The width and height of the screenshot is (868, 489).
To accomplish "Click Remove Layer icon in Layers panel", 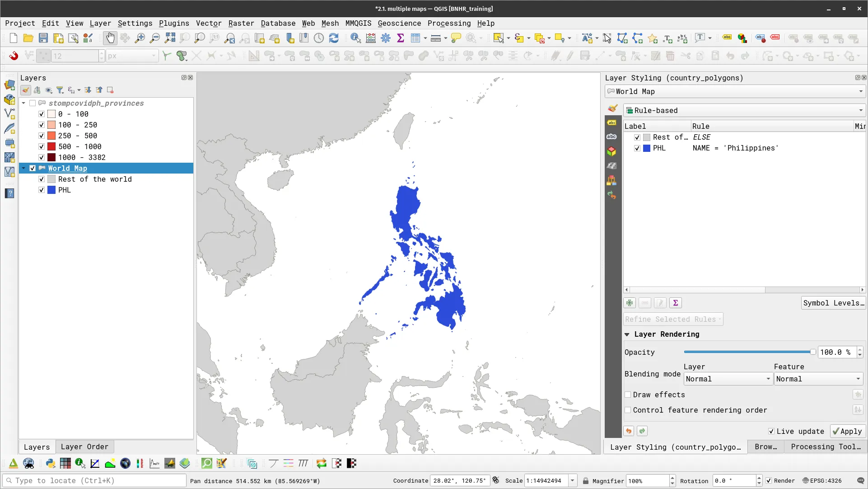I will (x=110, y=90).
